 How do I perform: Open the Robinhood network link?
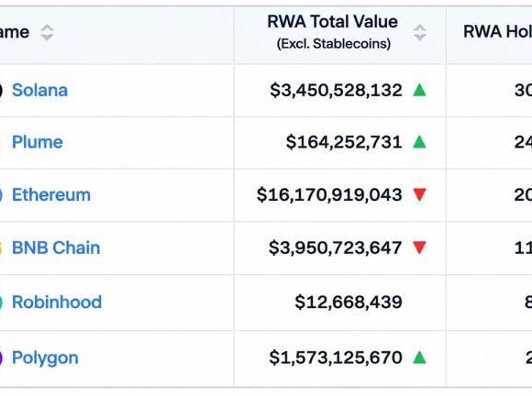click(57, 302)
